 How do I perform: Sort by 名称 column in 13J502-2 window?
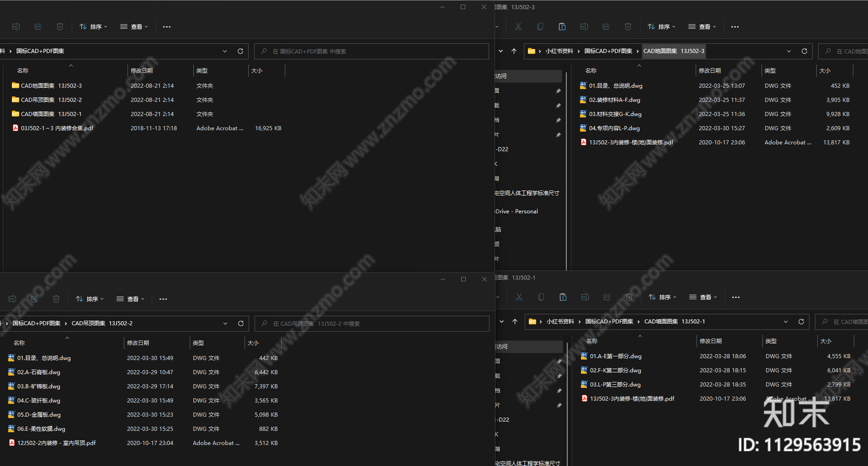[20, 343]
